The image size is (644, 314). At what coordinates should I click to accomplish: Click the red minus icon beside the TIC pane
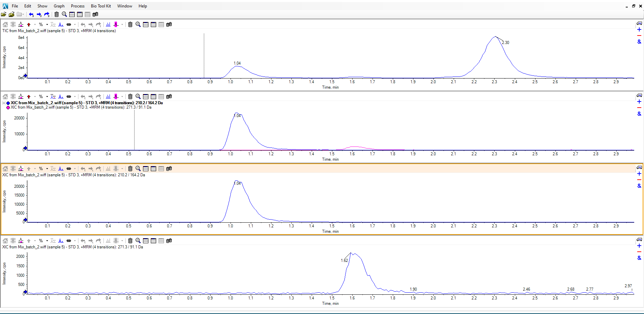[639, 36]
